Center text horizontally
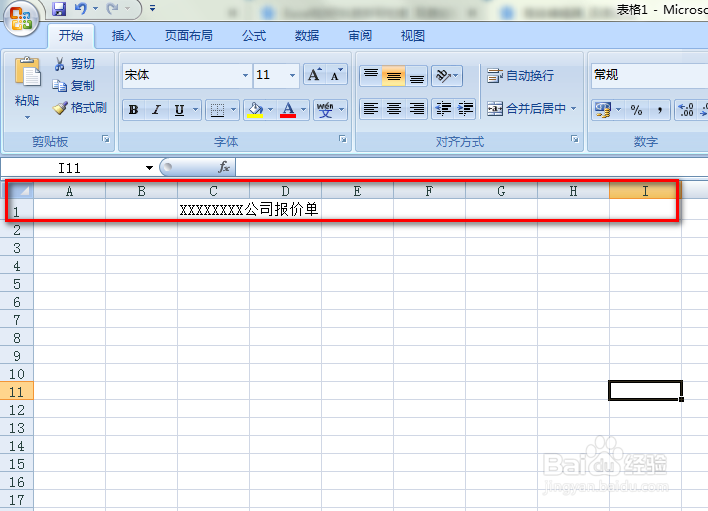The height and width of the screenshot is (511, 708). coord(394,109)
